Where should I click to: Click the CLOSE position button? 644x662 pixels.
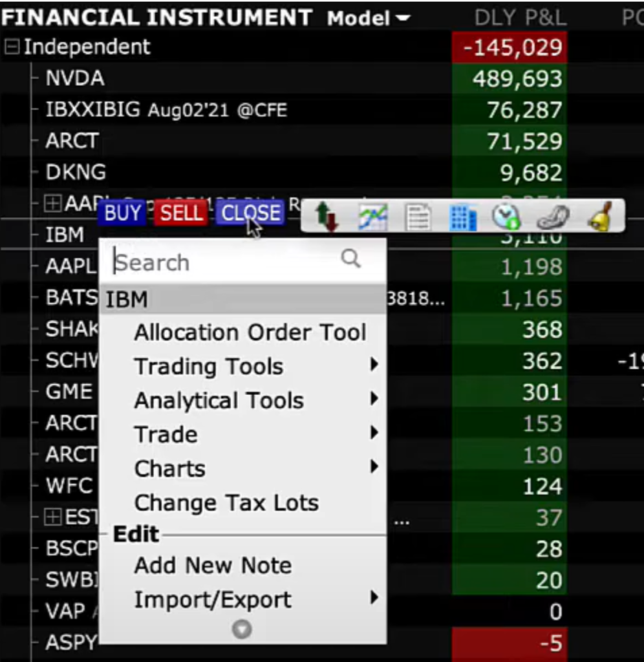[x=250, y=213]
